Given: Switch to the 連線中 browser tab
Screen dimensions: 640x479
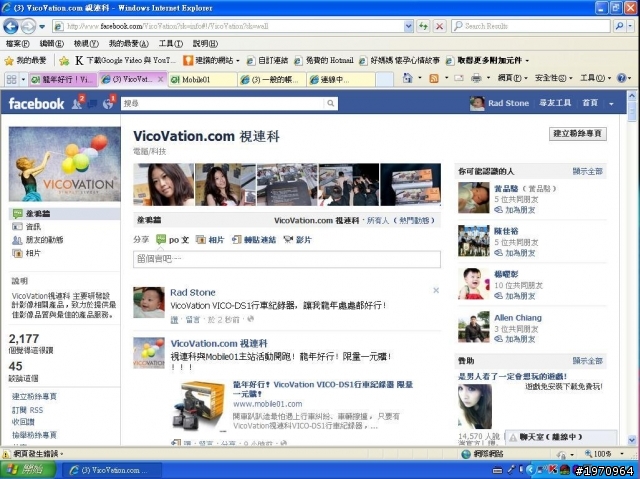Looking at the screenshot, I should [x=341, y=80].
